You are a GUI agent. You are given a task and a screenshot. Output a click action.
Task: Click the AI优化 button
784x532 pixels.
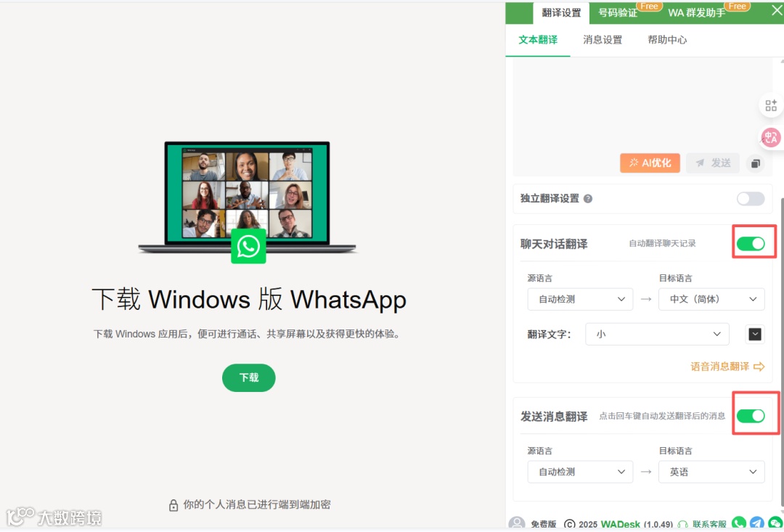click(650, 163)
